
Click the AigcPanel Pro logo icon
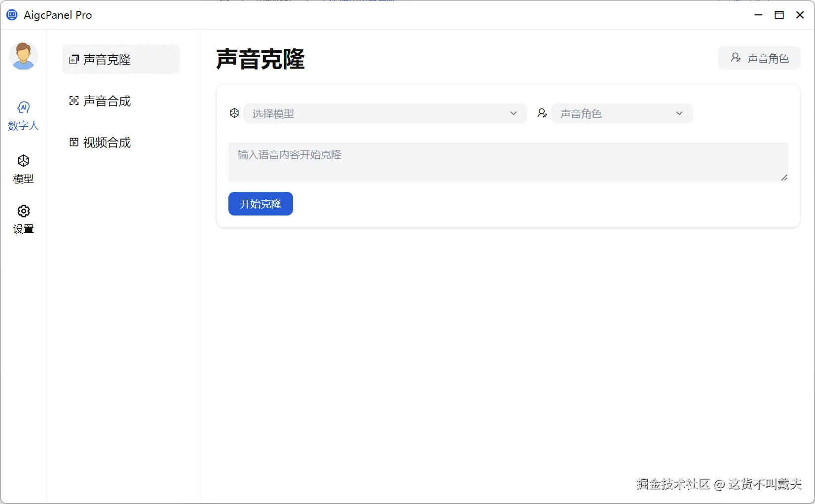click(12, 15)
